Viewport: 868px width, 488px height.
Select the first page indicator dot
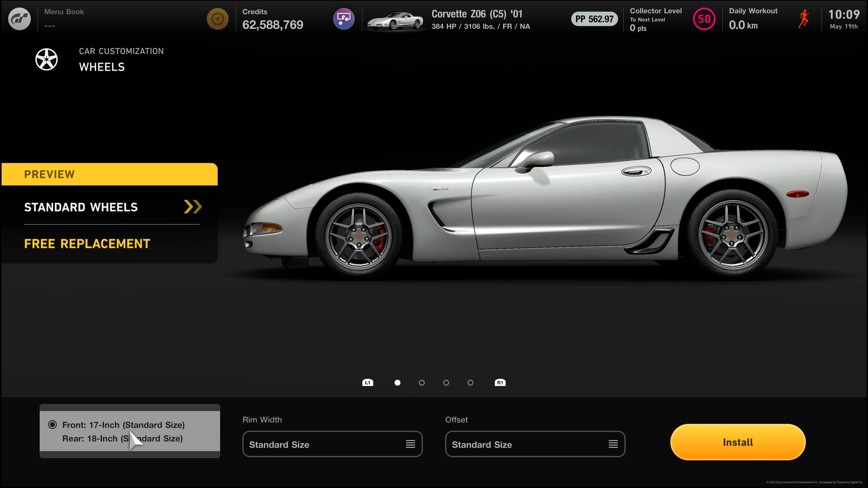pos(398,382)
